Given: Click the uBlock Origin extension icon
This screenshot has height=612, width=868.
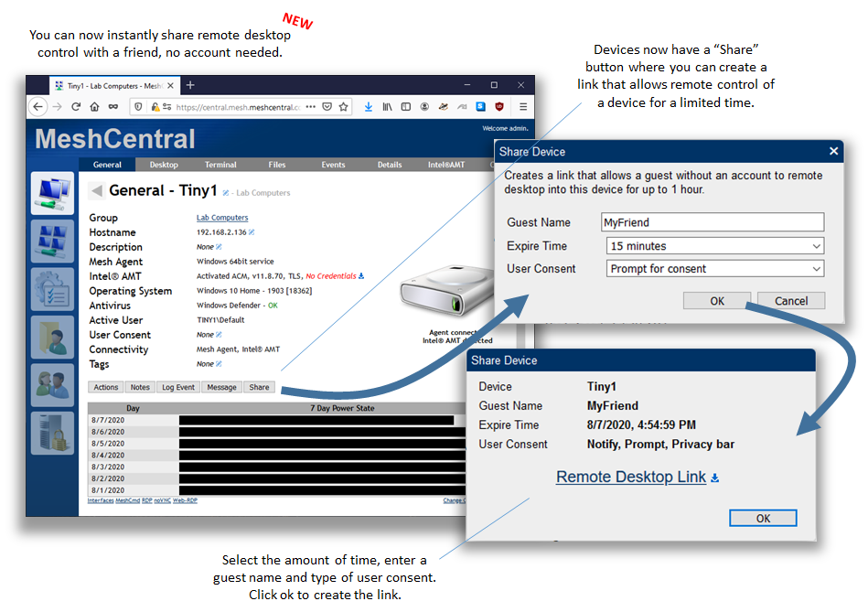Looking at the screenshot, I should [x=499, y=107].
